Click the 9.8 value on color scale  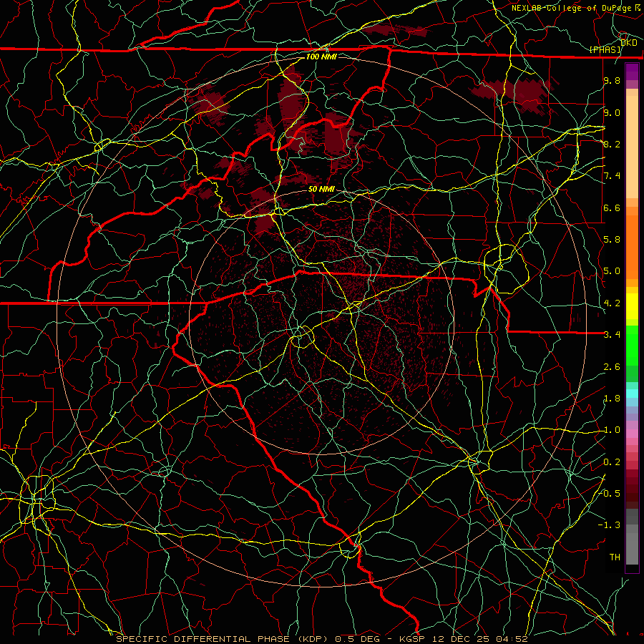click(x=612, y=80)
